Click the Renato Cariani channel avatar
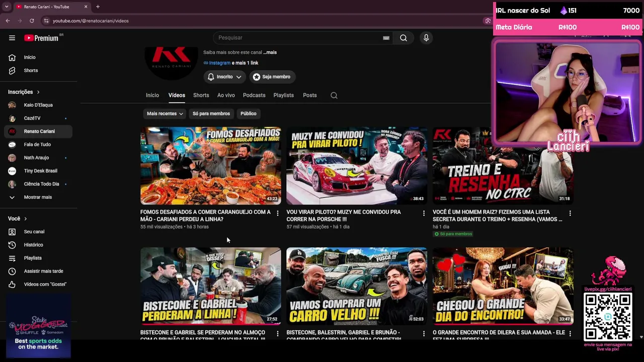 click(171, 63)
